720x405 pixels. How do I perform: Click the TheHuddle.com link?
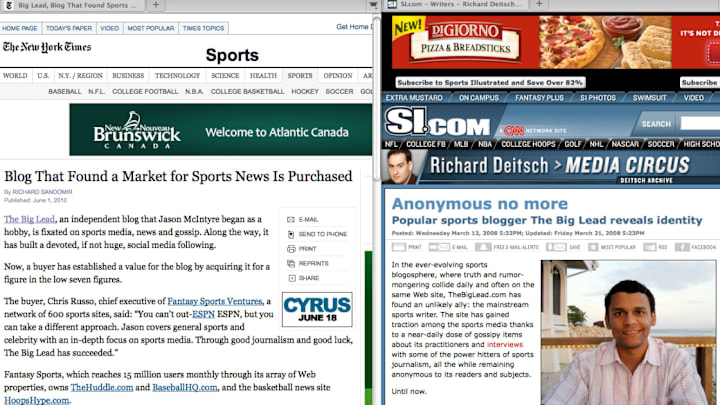tap(101, 388)
